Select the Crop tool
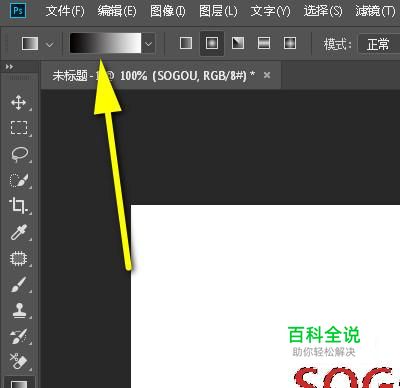The height and width of the screenshot is (388, 400). [x=19, y=206]
